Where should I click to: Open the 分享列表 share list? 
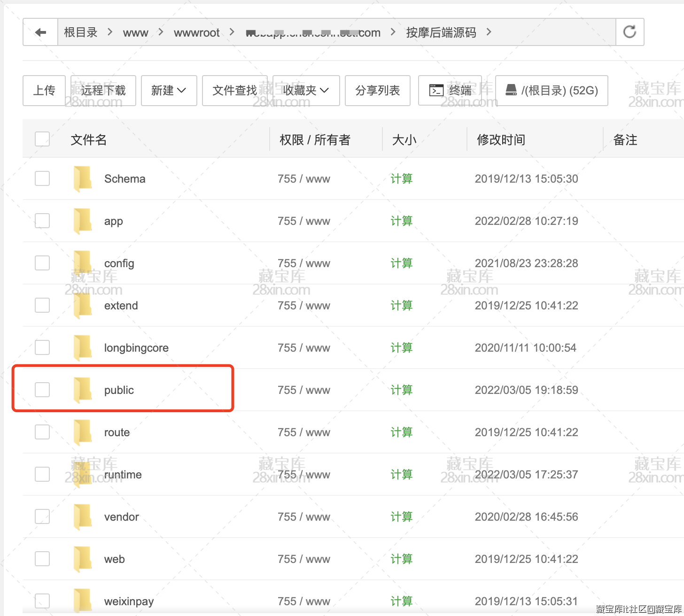click(x=377, y=90)
